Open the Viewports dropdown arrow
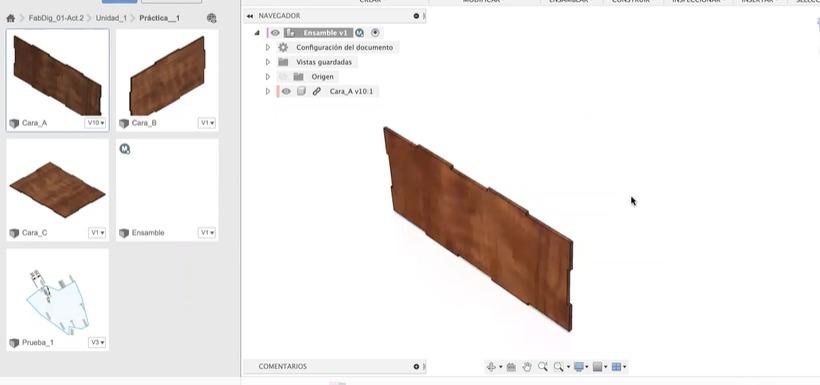This screenshot has width=820, height=385. coord(624,367)
